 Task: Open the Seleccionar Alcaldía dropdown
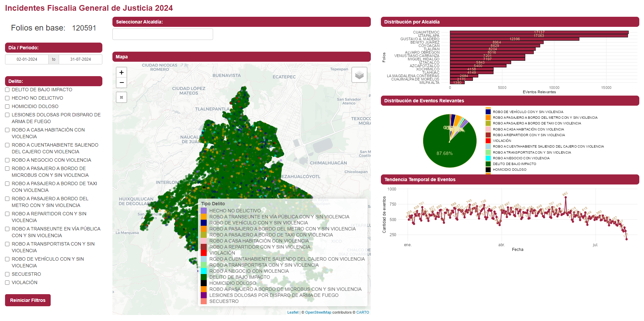[x=163, y=34]
